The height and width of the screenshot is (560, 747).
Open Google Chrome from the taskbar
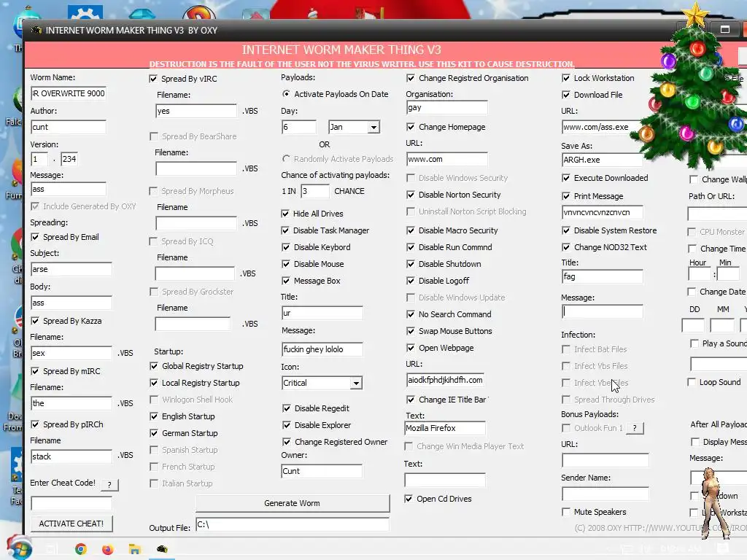[x=81, y=549]
